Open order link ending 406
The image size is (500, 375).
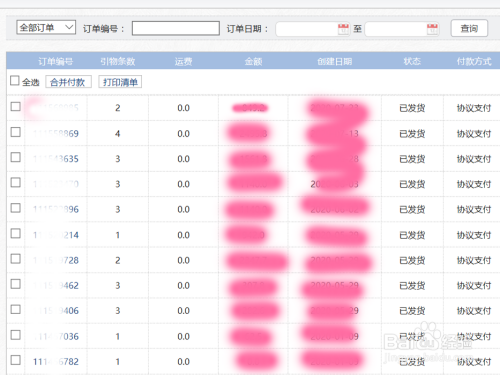pos(56,311)
